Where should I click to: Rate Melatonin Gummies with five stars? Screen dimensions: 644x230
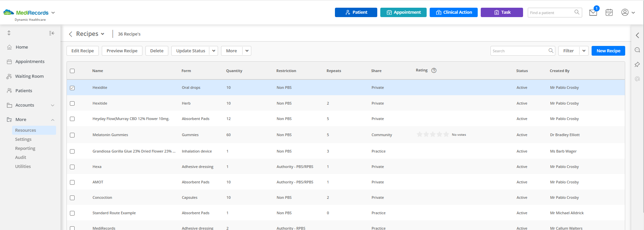coord(446,134)
